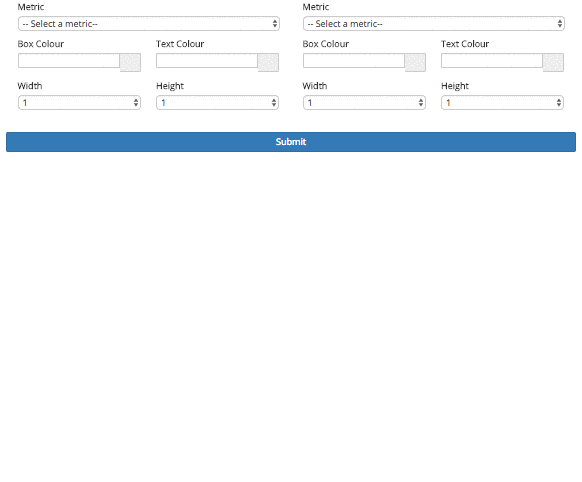Open the right panel's Height selector
Viewport: 582px width, 482px height.
click(502, 103)
